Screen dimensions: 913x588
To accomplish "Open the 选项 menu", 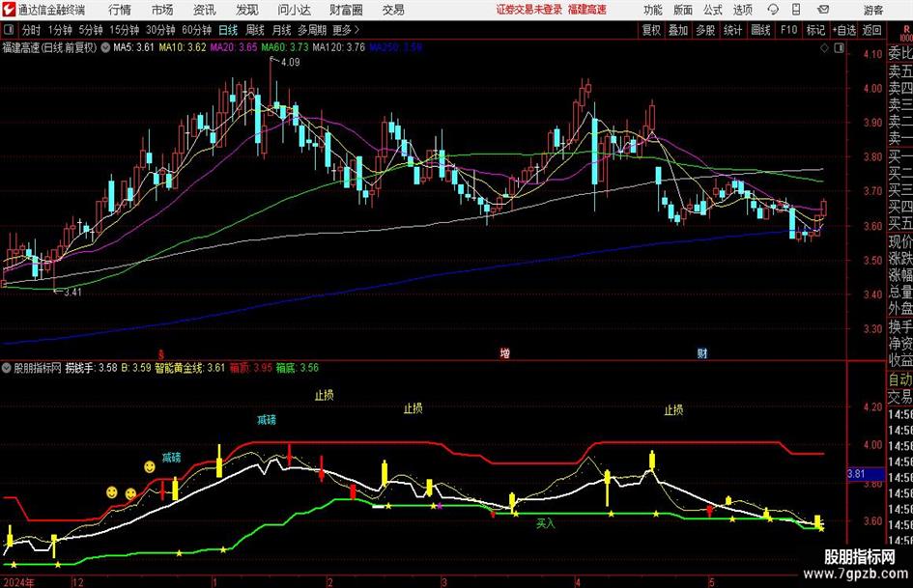I will pos(742,10).
